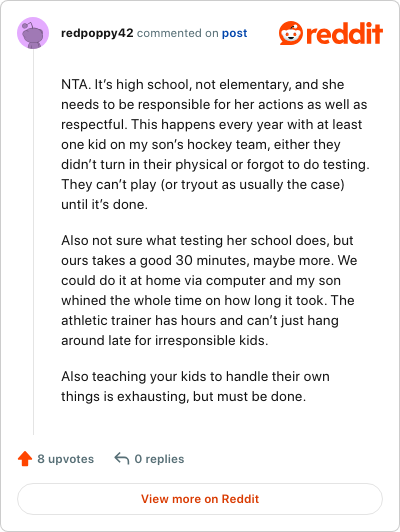Click the line "around late for irresponsible kids."
Screen dimensions: 400x532
tap(165, 341)
